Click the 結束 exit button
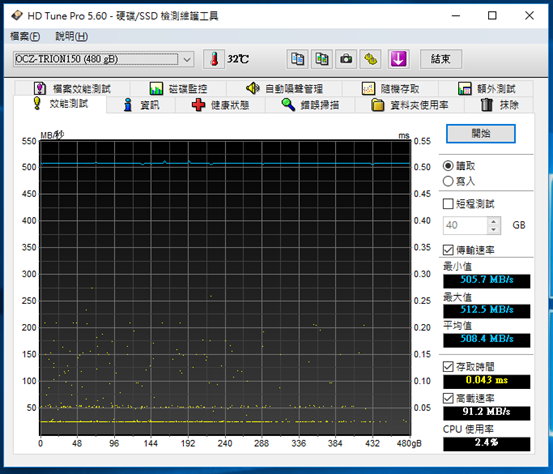553x474 pixels. point(441,59)
